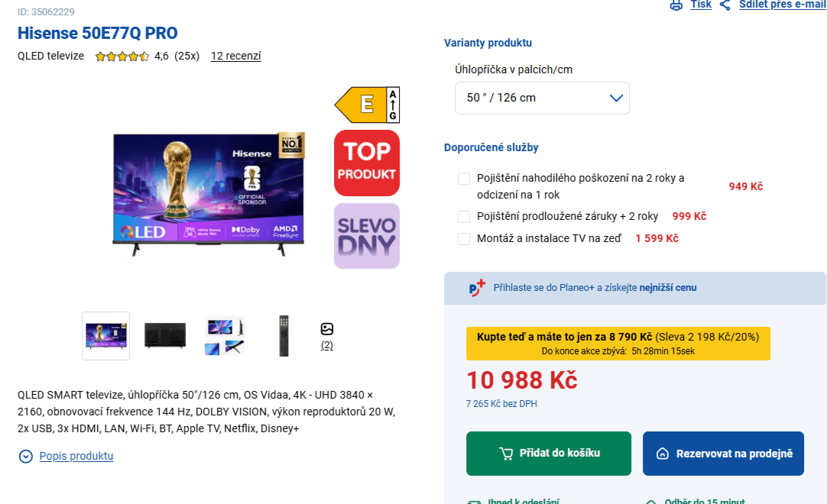Open the 12 recenzí reviews link
The width and height of the screenshot is (827, 504).
click(235, 56)
